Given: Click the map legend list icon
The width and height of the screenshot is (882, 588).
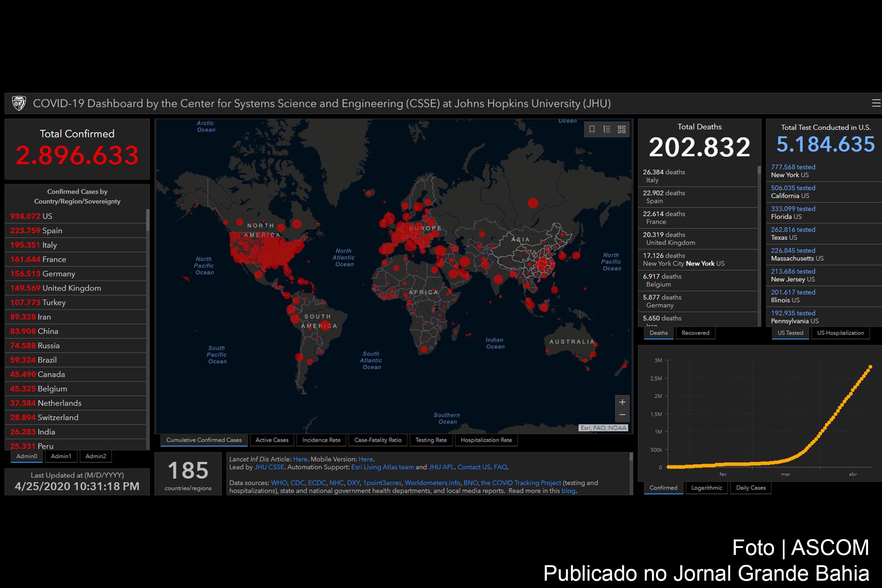Looking at the screenshot, I should tap(606, 129).
